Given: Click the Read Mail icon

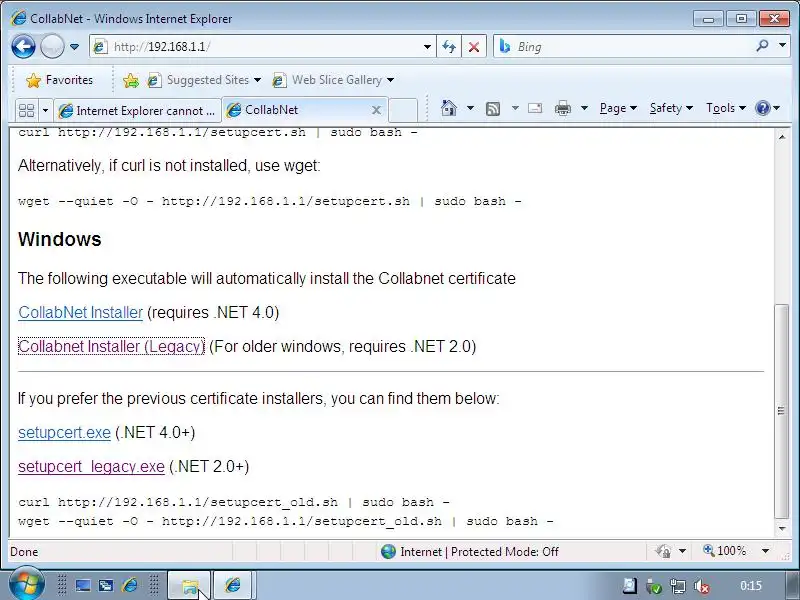Looking at the screenshot, I should tap(535, 108).
